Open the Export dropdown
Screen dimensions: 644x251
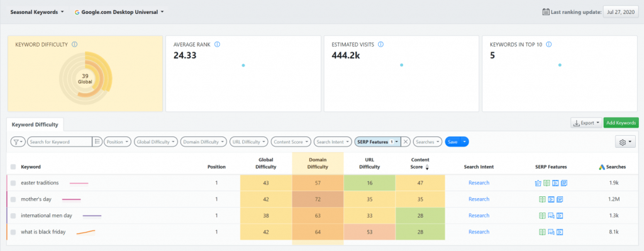(x=586, y=123)
